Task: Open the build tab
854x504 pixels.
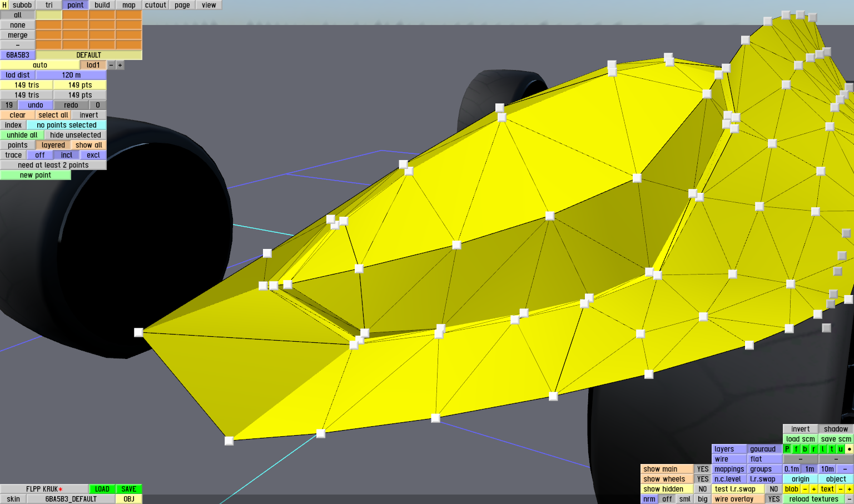Action: click(102, 5)
